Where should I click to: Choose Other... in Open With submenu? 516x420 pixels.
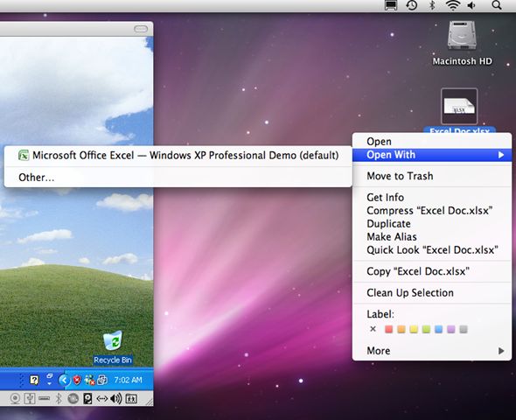point(178,178)
